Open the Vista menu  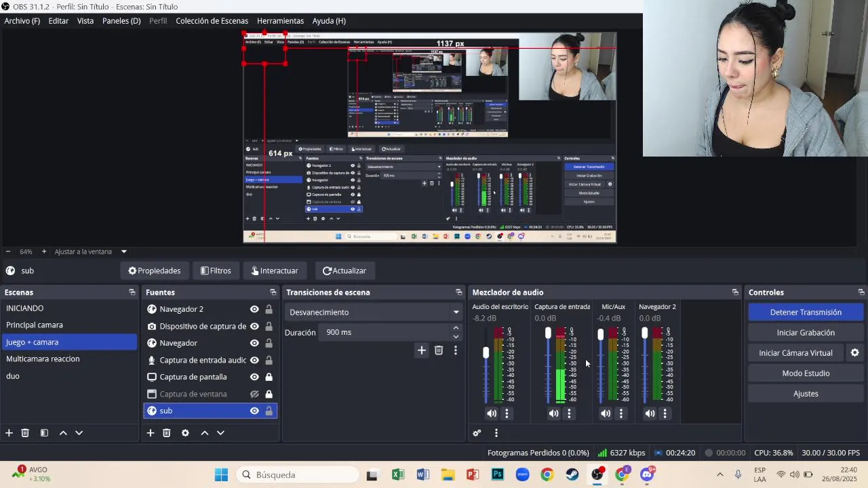click(85, 21)
